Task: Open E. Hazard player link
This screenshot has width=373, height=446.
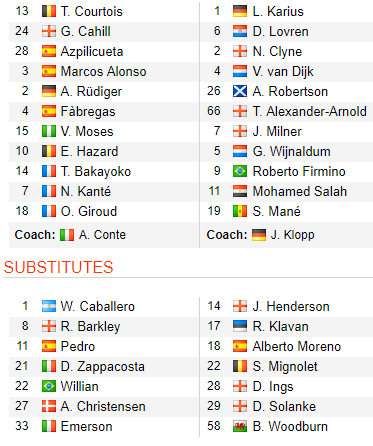Action: pos(89,151)
